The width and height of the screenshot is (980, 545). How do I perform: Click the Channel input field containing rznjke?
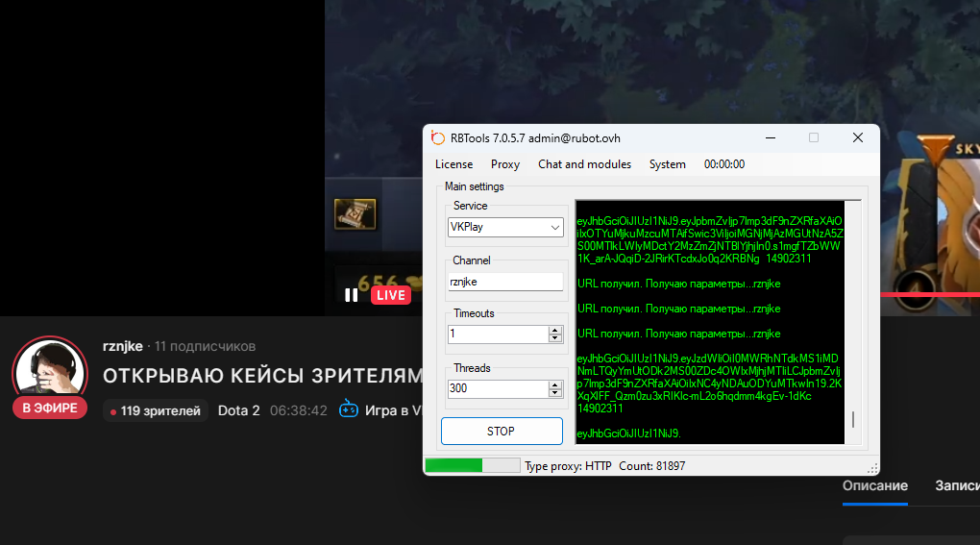pos(505,282)
